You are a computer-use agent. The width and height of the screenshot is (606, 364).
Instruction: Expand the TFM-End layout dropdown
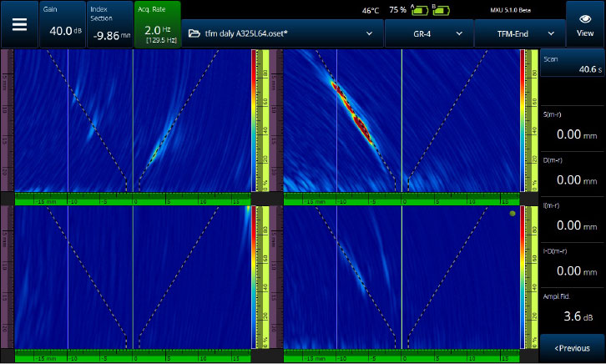pyautogui.click(x=518, y=33)
